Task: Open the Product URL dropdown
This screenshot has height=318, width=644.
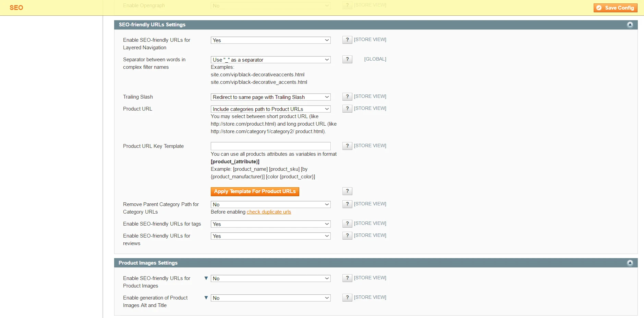Action: [x=270, y=109]
